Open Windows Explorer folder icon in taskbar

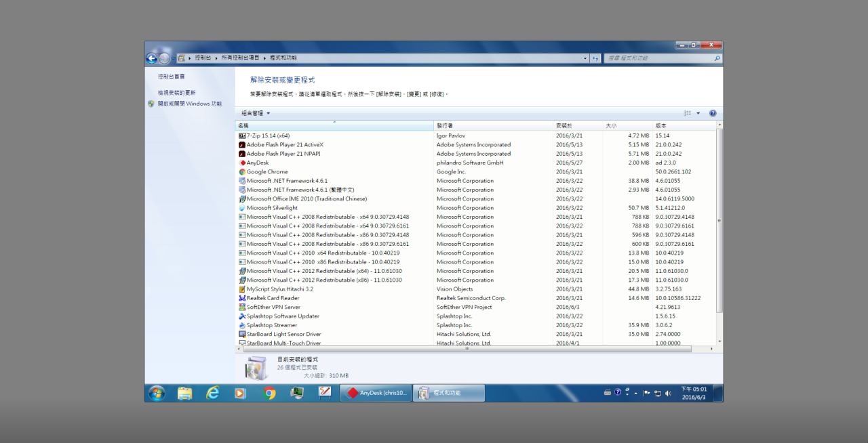[184, 393]
